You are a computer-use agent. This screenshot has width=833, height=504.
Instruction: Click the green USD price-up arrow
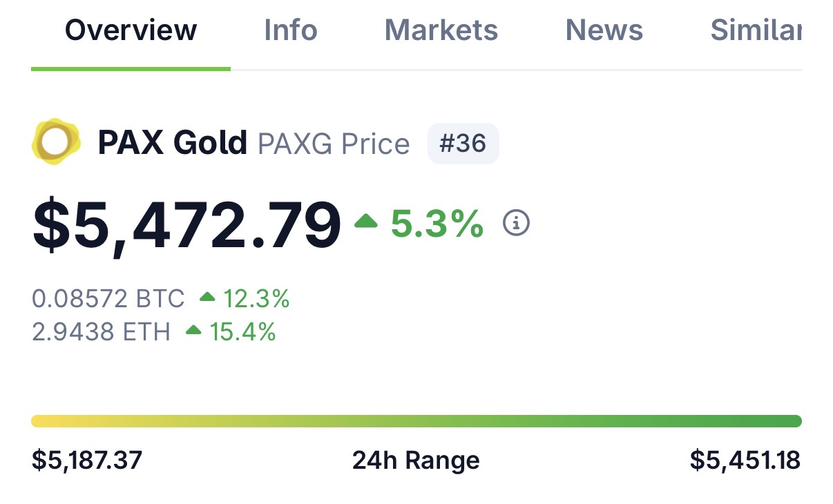(366, 222)
